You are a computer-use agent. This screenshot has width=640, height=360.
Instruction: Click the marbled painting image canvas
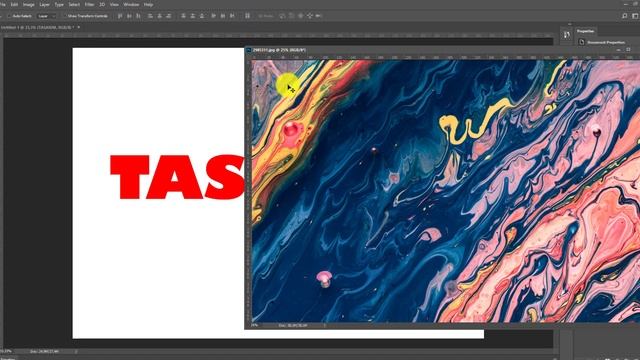446,191
